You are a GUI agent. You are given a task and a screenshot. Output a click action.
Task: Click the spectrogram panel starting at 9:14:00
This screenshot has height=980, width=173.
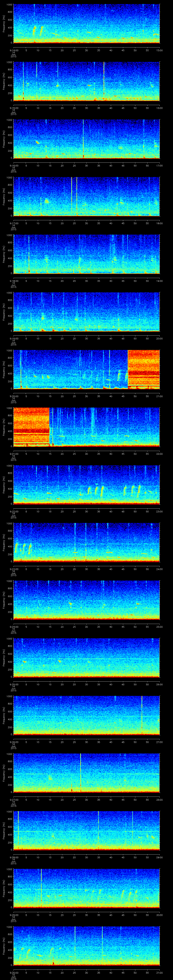click(x=86, y=24)
